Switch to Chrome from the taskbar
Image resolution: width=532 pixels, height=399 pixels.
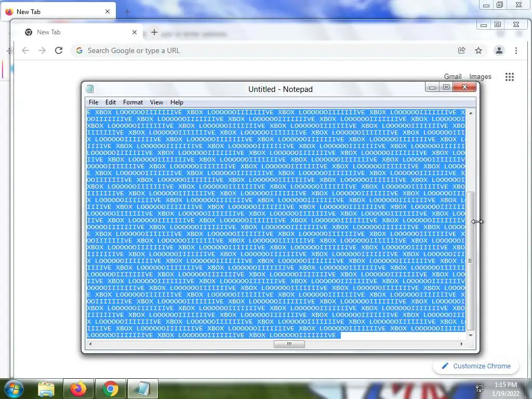[x=111, y=389]
